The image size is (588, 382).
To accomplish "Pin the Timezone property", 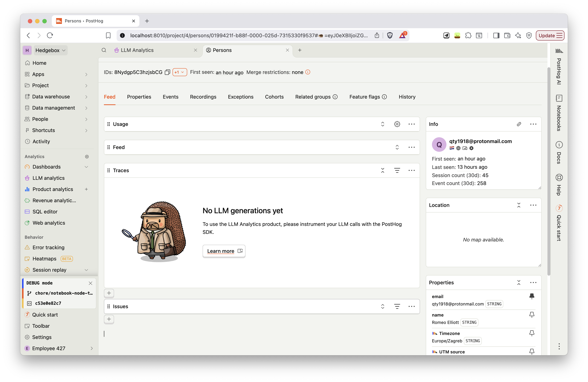I will pos(532,333).
